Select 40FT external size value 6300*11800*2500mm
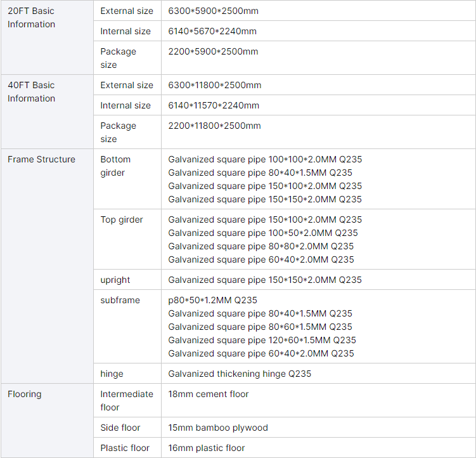This screenshot has width=476, height=458. (215, 85)
